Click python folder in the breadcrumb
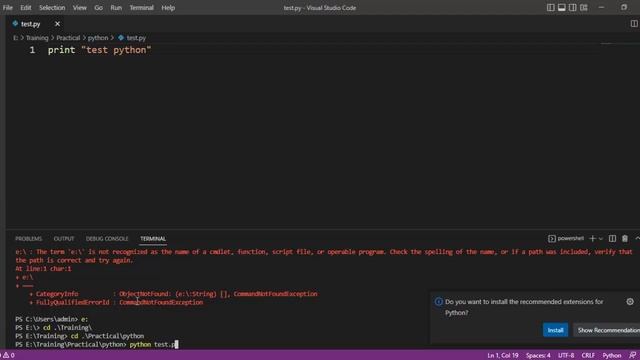The image size is (640, 360). (98, 38)
